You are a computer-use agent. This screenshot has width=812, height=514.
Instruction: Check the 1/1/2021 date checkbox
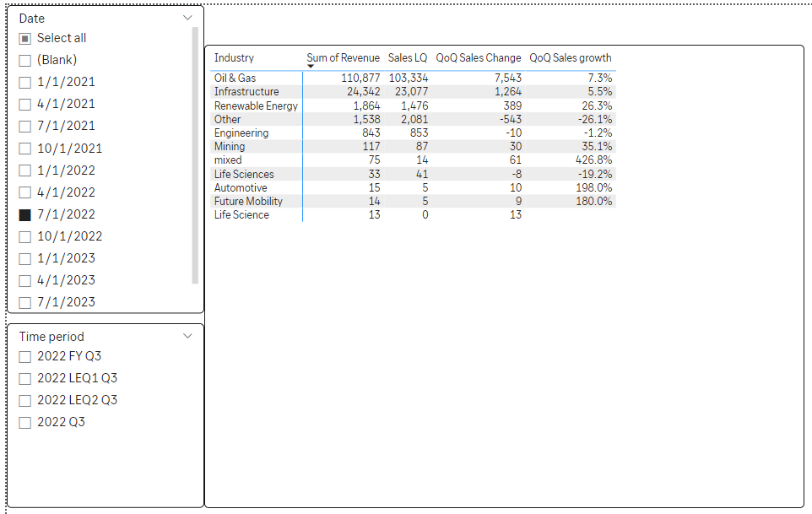click(x=24, y=83)
